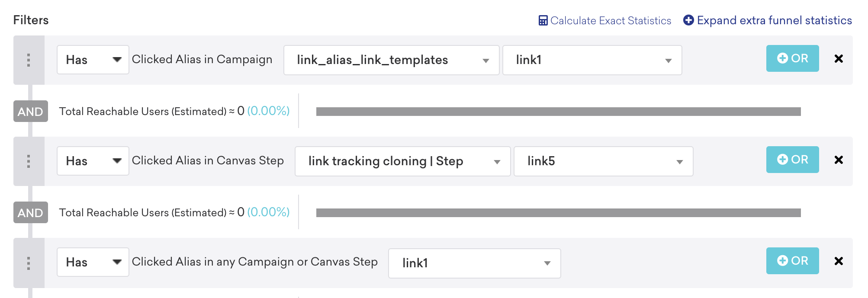
Task: Open the Has dropdown in the Campaign filter
Action: pyautogui.click(x=93, y=60)
